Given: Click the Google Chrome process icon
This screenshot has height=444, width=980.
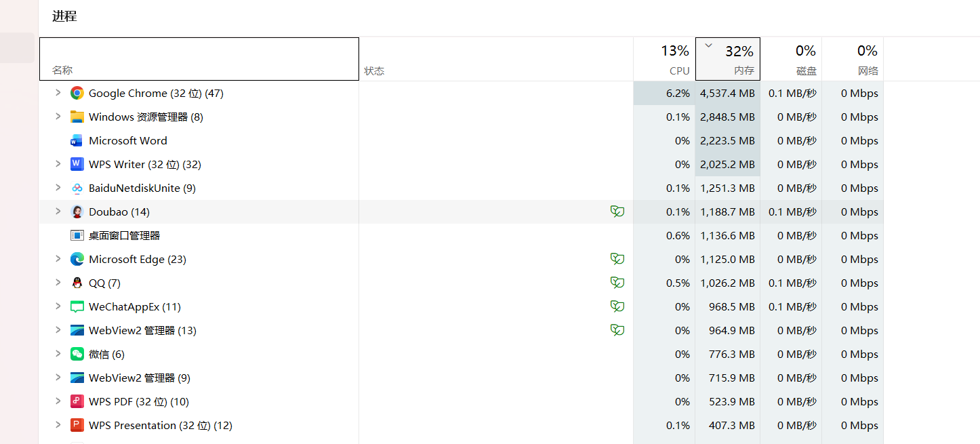Looking at the screenshot, I should coord(77,93).
